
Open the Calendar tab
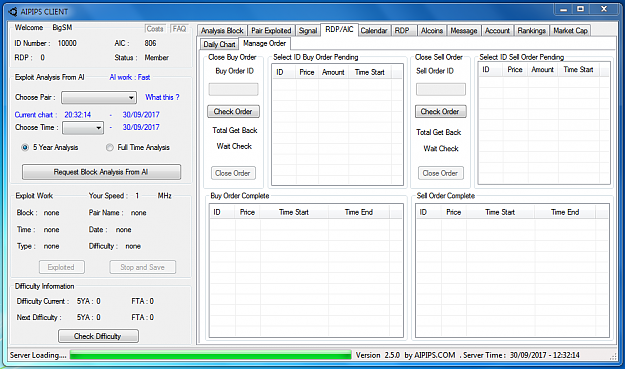(x=373, y=31)
